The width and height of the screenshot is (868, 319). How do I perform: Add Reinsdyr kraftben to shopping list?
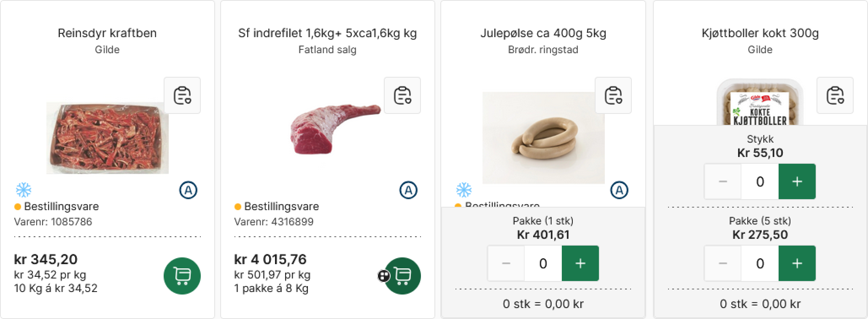182,95
